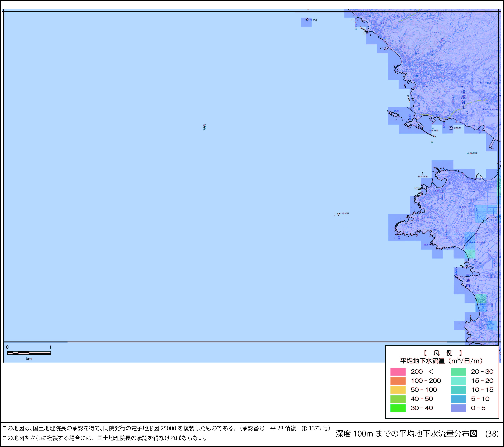Select the '15 - 20' legend label
This screenshot has height=447, width=504.
[x=482, y=381]
